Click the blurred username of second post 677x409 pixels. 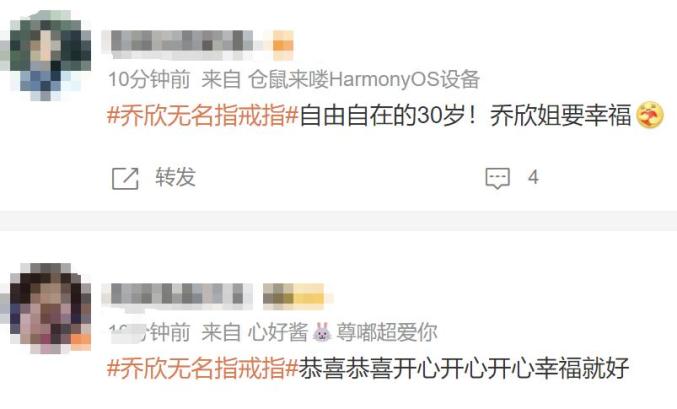178,296
